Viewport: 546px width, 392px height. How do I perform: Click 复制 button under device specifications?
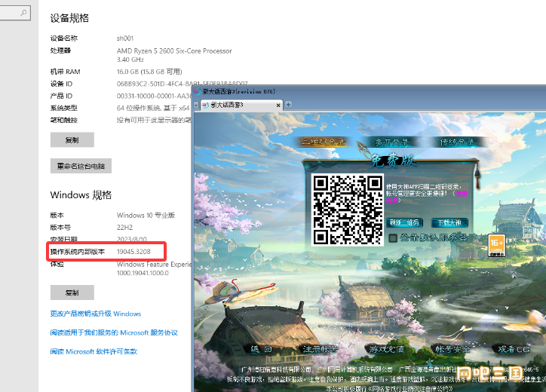(x=72, y=139)
